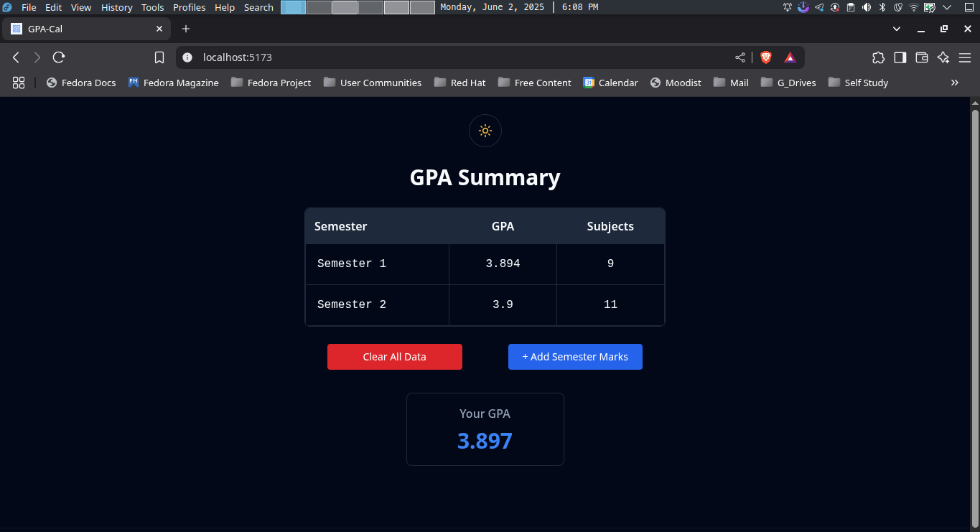Click the 3.894 GPA cell
The height and width of the screenshot is (532, 980).
503,263
